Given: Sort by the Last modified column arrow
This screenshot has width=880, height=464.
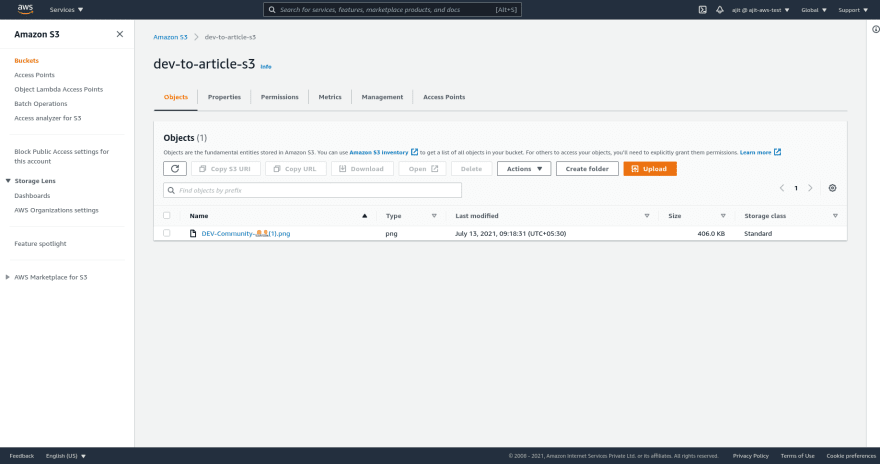Looking at the screenshot, I should 647,216.
